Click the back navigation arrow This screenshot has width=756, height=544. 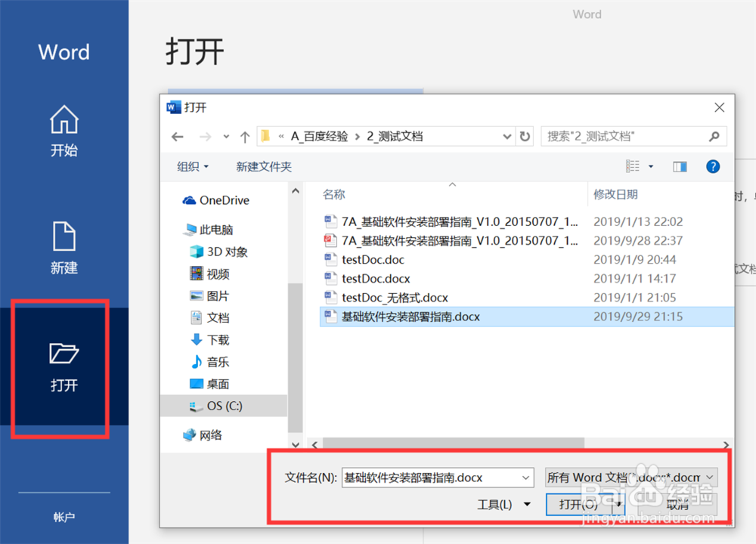click(x=177, y=136)
